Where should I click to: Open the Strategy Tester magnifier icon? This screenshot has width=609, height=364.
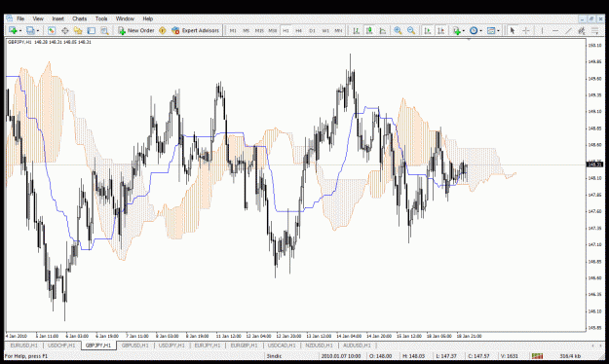104,30
